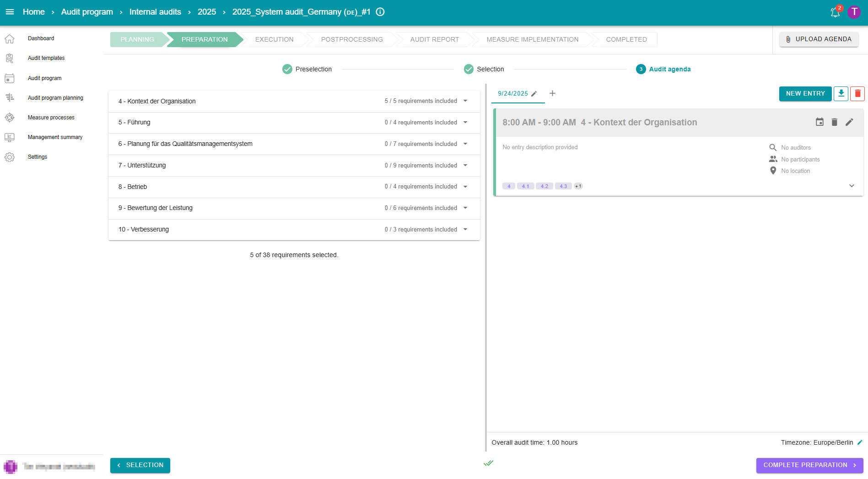The image size is (868, 479).
Task: Open the notifications bell
Action: coord(835,12)
